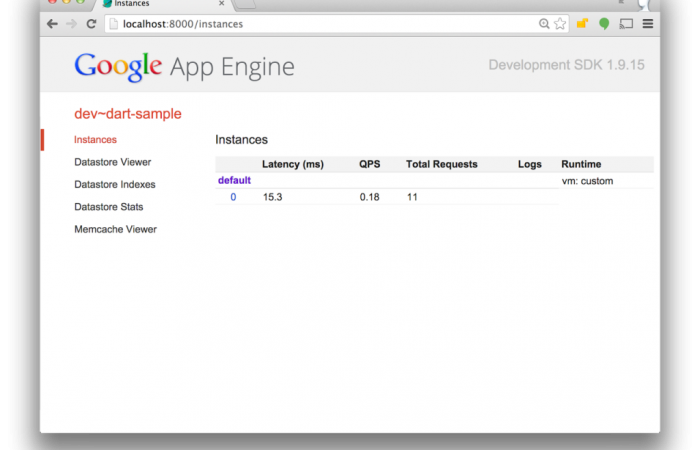
Task: Click the green extension icon in toolbar
Action: tap(604, 24)
